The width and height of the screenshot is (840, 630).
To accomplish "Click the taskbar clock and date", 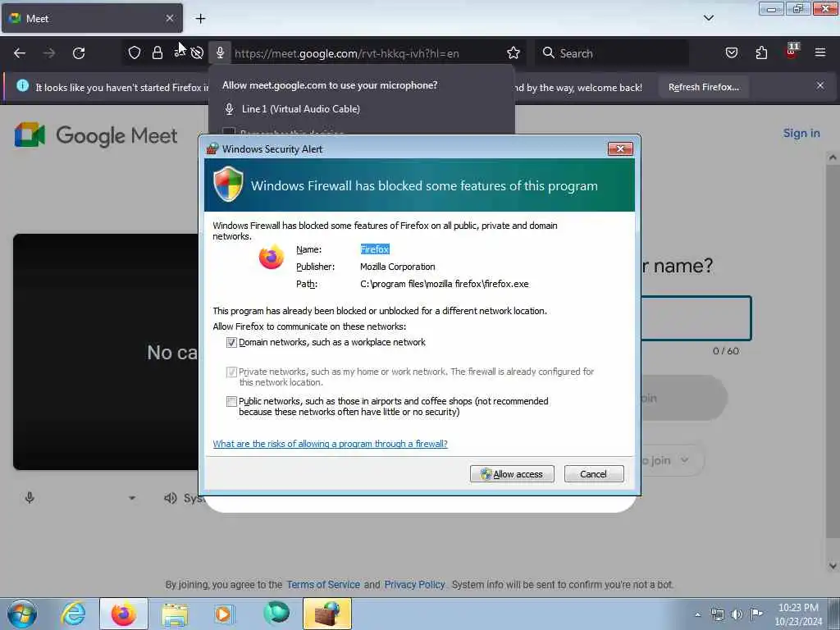I will (798, 614).
